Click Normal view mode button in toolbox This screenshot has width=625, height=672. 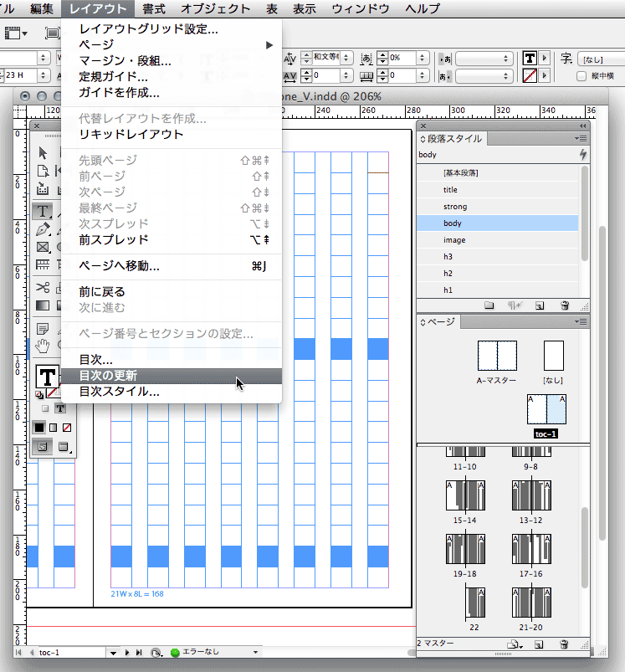pos(43,447)
